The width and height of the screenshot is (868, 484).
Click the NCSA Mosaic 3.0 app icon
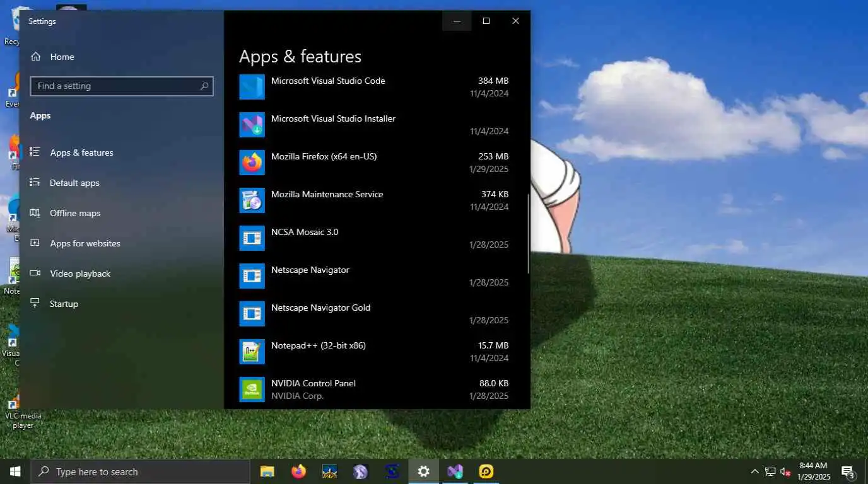(x=252, y=238)
